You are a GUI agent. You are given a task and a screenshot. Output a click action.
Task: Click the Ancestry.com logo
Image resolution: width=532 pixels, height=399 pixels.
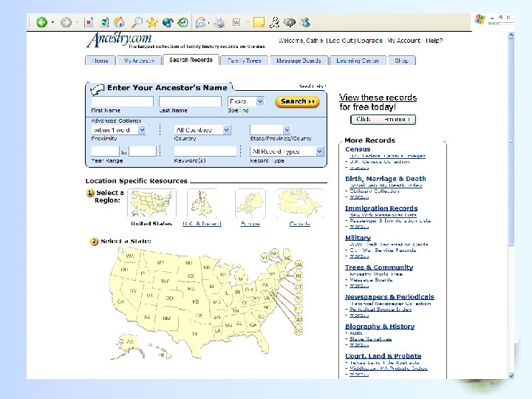(x=119, y=39)
